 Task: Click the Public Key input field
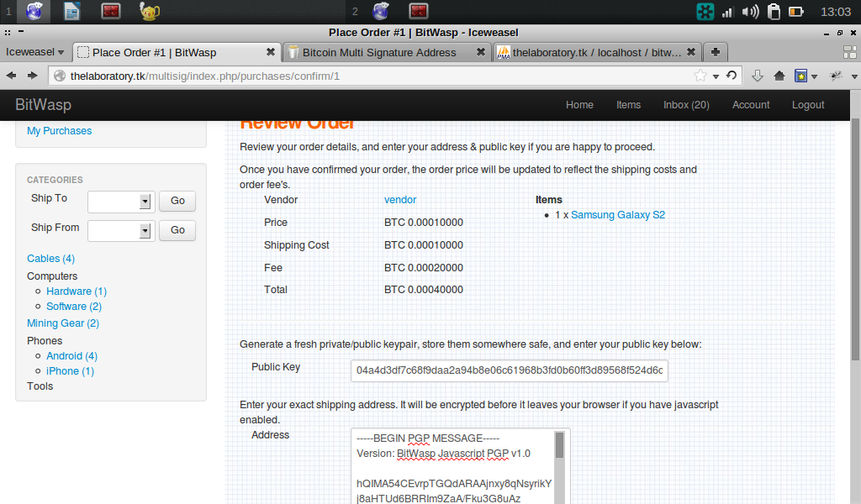coord(509,370)
